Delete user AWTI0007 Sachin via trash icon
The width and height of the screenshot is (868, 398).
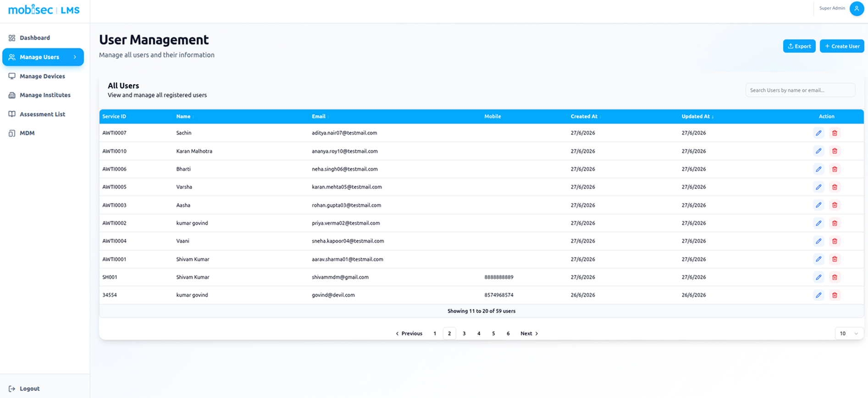(x=835, y=133)
